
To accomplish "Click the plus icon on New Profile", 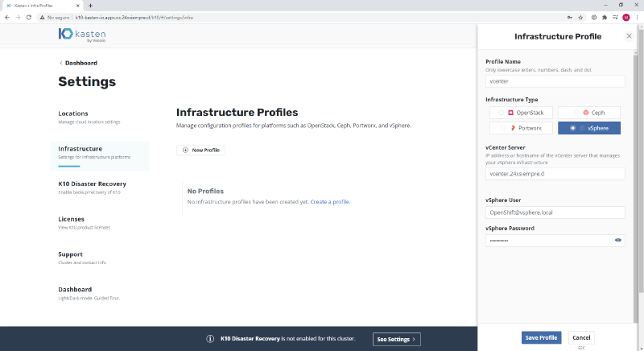I will (185, 151).
